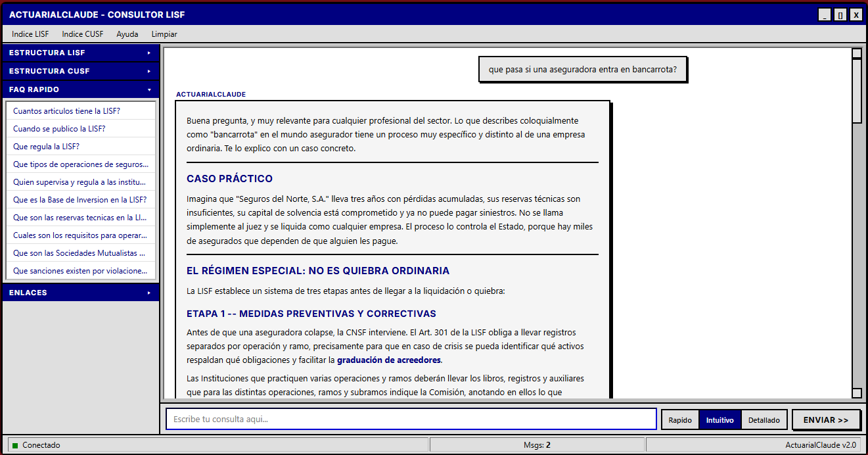Image resolution: width=868 pixels, height=455 pixels.
Task: Switch to Detallado response mode
Action: point(764,420)
